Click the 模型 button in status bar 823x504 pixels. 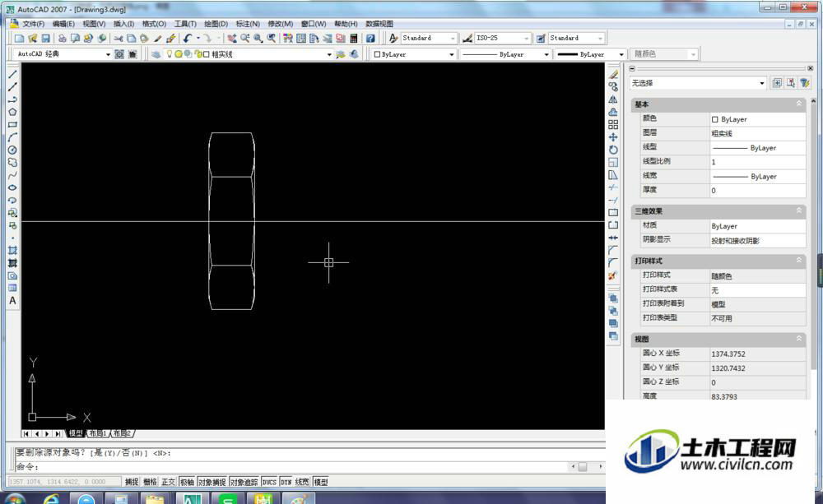click(x=321, y=482)
